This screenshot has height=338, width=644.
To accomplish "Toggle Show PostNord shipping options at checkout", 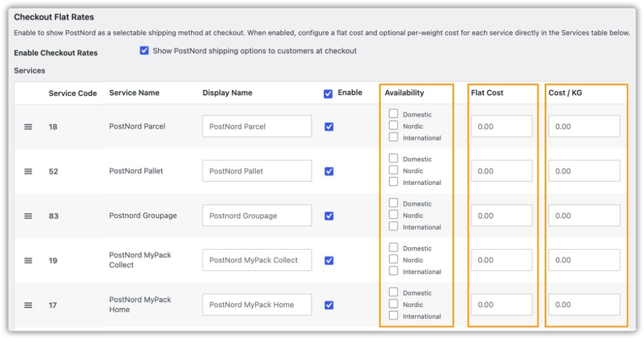I will [144, 51].
